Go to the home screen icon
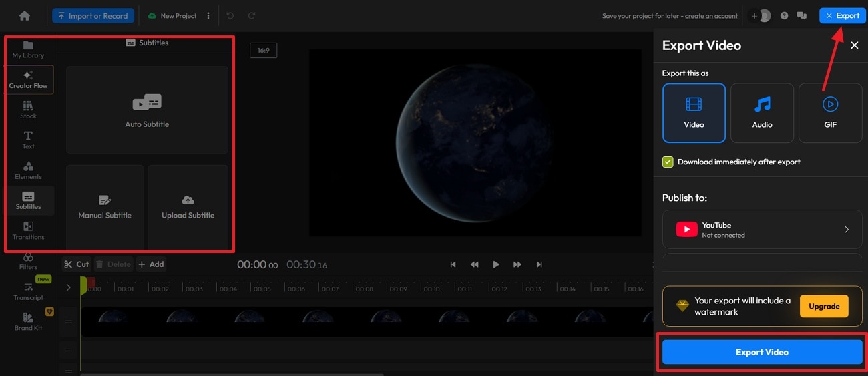Screen dimensions: 868x376 pos(25,15)
